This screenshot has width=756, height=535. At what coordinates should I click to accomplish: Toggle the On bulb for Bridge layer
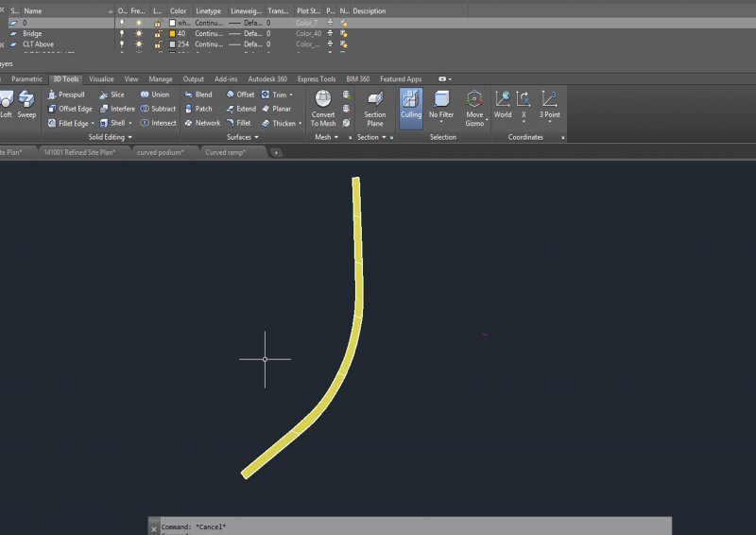[122, 33]
